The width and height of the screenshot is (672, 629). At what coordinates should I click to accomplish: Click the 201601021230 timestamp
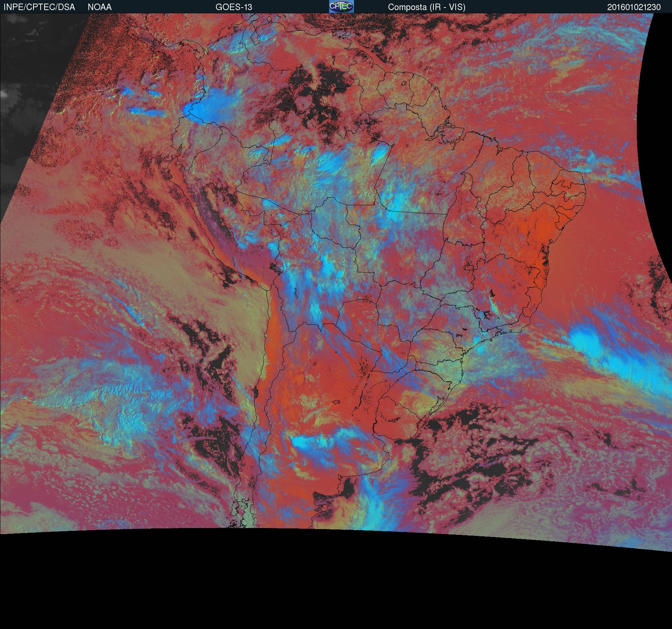click(634, 7)
